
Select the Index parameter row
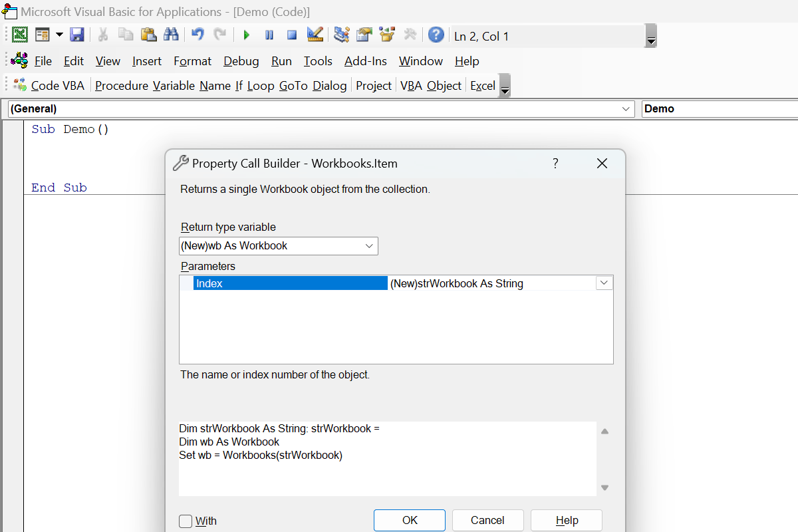pos(290,283)
